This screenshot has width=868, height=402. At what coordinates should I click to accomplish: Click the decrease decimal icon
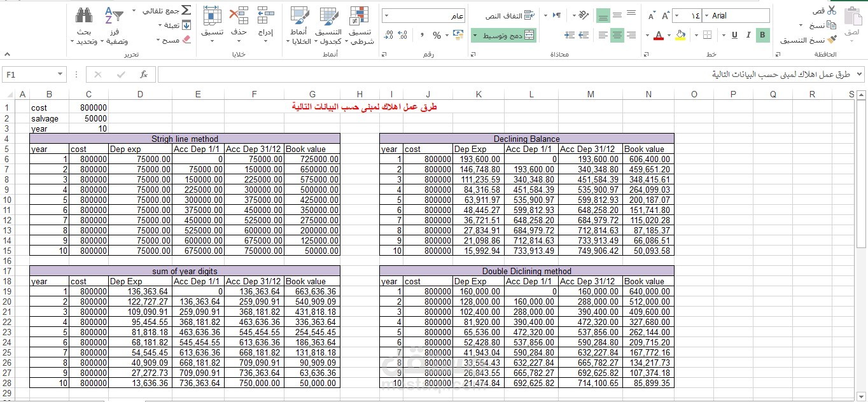click(389, 35)
